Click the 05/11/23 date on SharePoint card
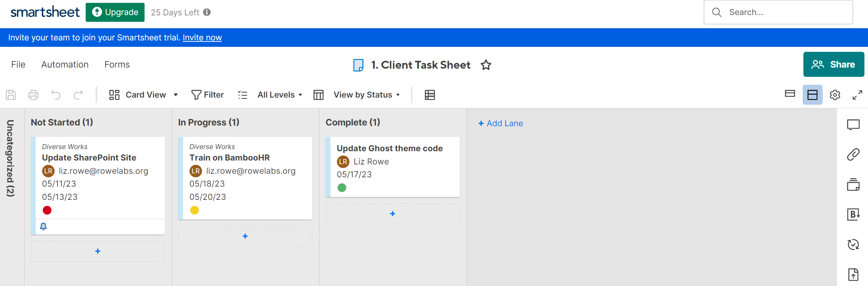This screenshot has height=286, width=868. 59,184
